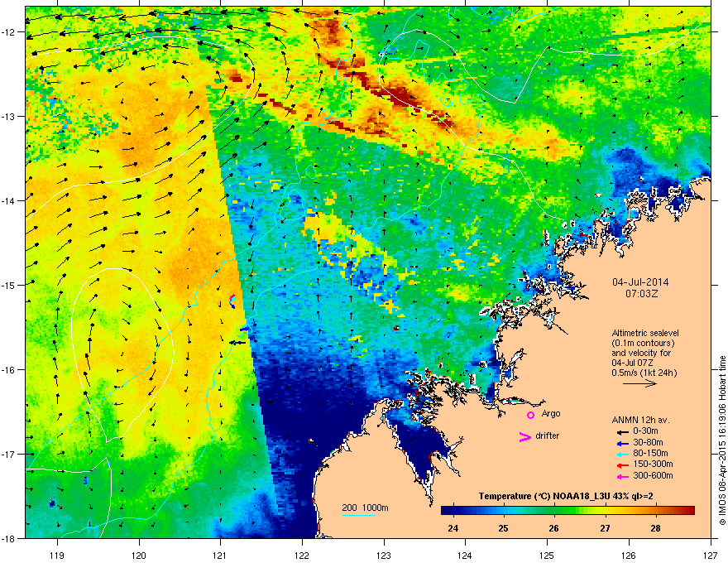Click the temperature colorbar scale

[x=568, y=510]
